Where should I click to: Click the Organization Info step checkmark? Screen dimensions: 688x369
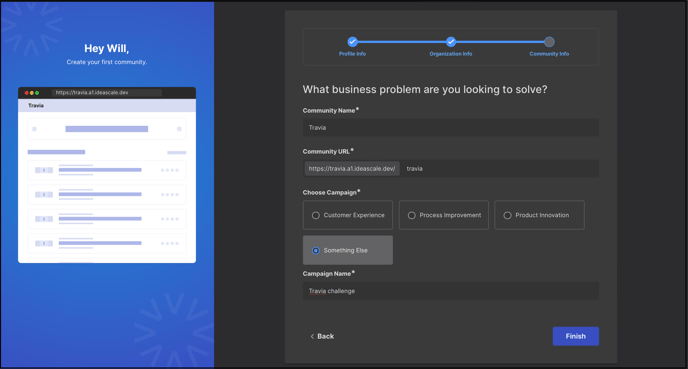pos(451,42)
